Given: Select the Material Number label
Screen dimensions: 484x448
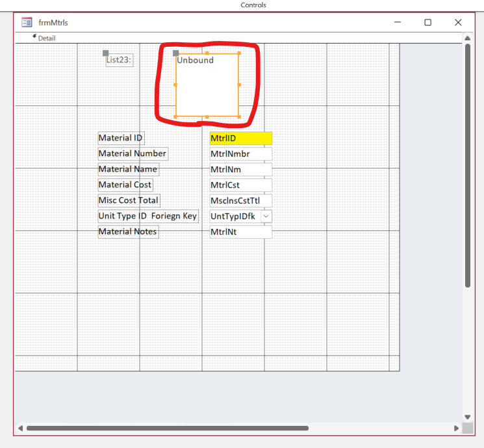Looking at the screenshot, I should tap(133, 153).
